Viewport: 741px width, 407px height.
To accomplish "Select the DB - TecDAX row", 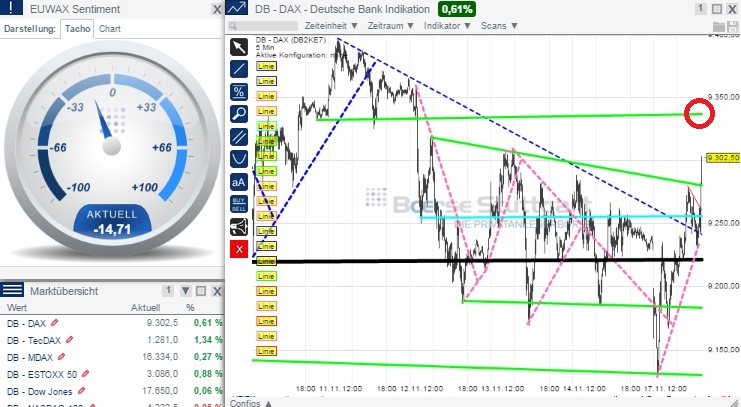I will click(x=112, y=340).
